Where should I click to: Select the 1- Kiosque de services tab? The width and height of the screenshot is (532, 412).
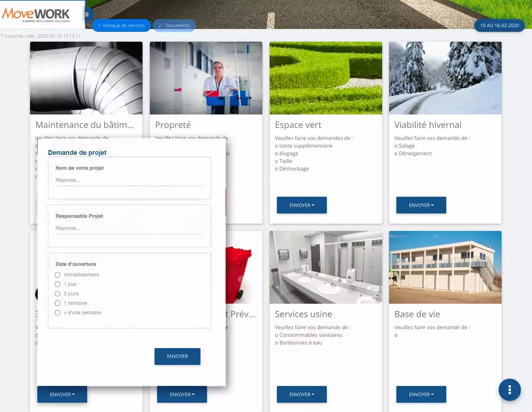pyautogui.click(x=121, y=25)
